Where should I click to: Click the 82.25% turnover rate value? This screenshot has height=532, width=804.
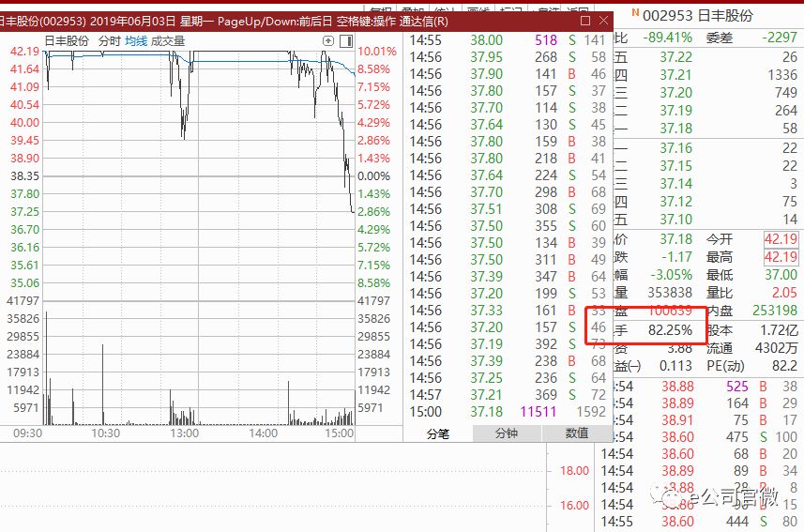[670, 330]
